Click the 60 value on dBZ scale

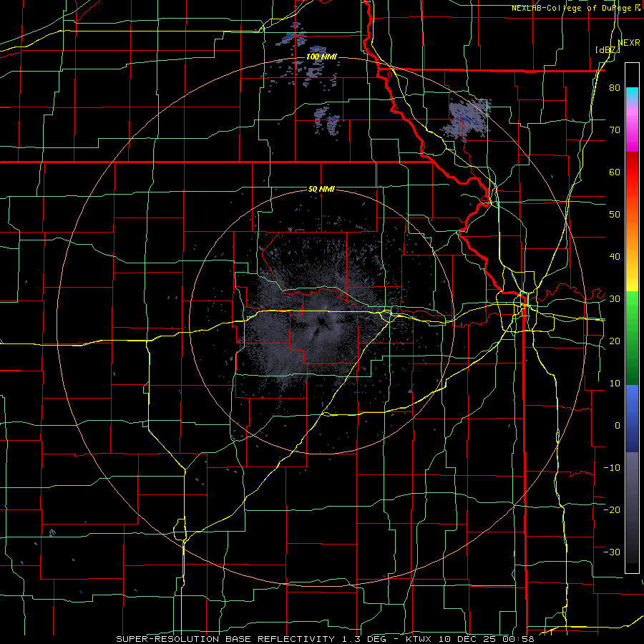tap(615, 172)
